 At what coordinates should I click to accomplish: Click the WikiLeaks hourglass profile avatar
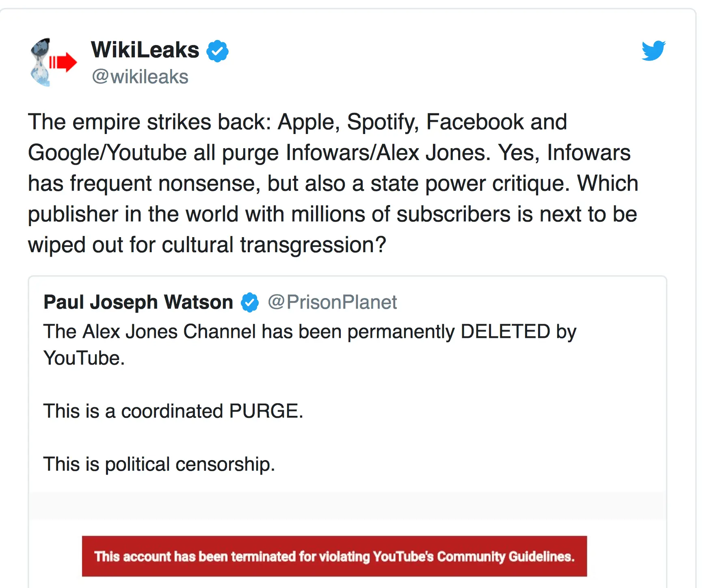pyautogui.click(x=53, y=62)
